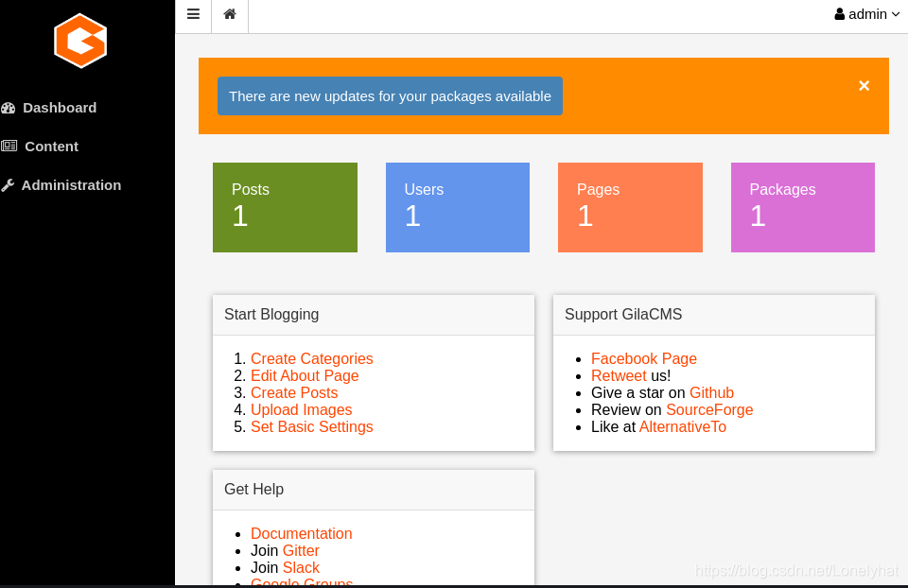This screenshot has height=588, width=908.
Task: Go to the site via home icon
Action: pos(230,14)
